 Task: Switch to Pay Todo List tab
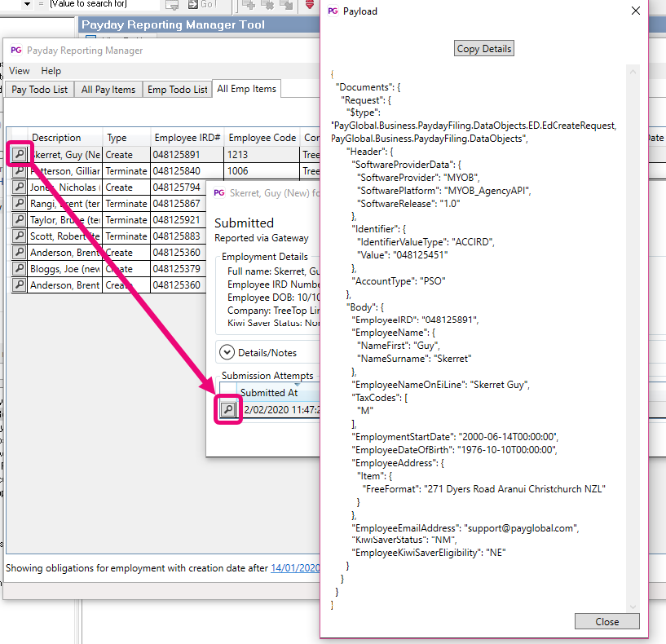[40, 90]
